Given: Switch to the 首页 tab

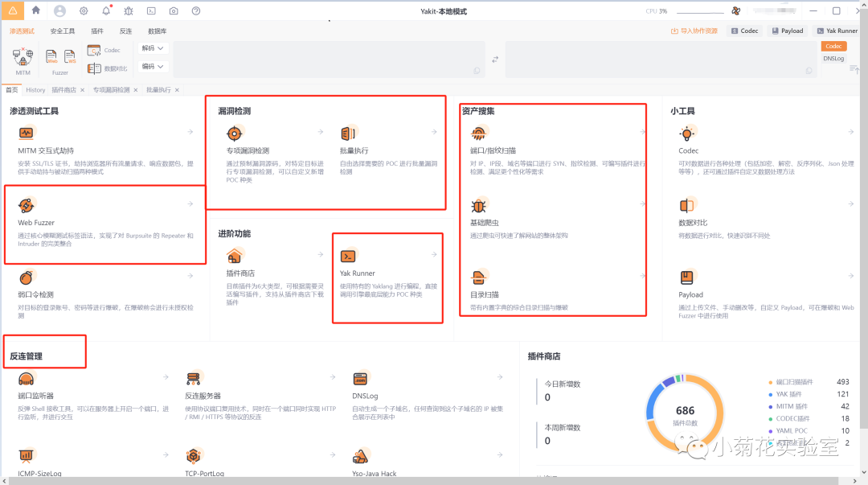Looking at the screenshot, I should click(11, 90).
